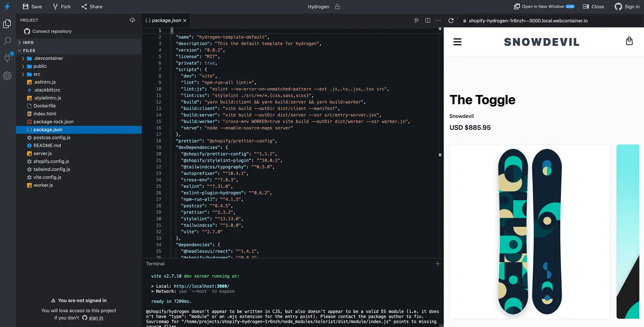
Task: Click The Toggle snowboard product image
Action: point(530,231)
